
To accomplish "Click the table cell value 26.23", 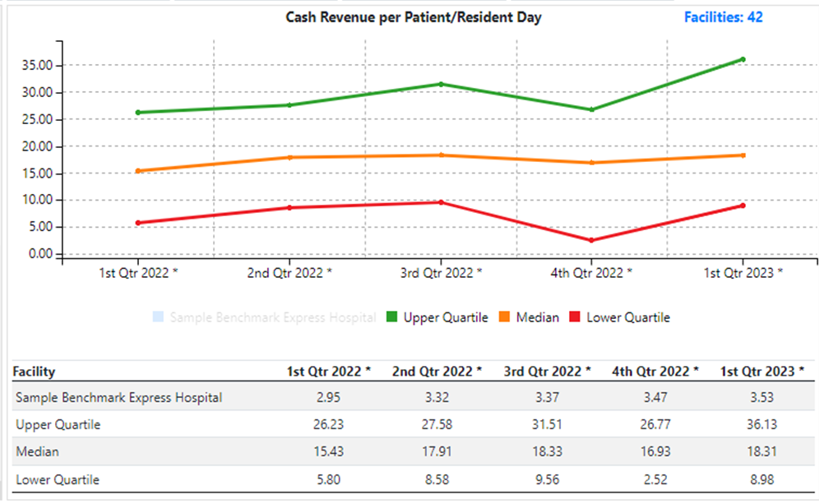I will (329, 424).
